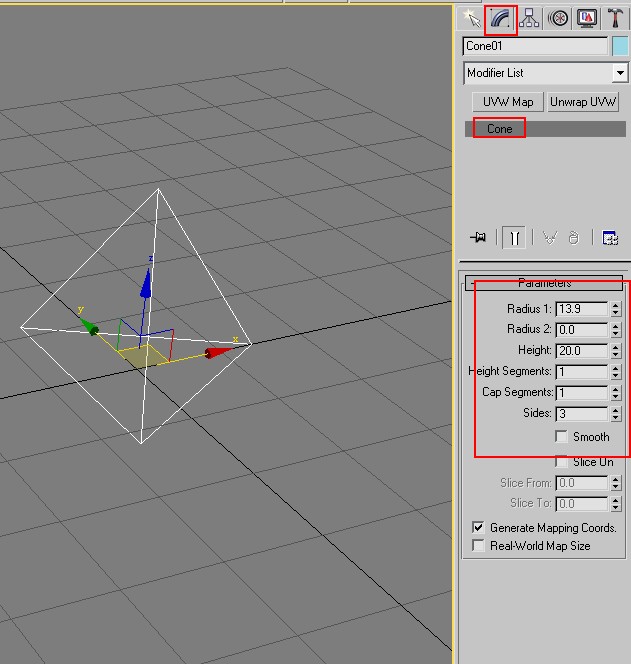The image size is (631, 664).
Task: Click the Radius 2 value field
Action: point(581,329)
